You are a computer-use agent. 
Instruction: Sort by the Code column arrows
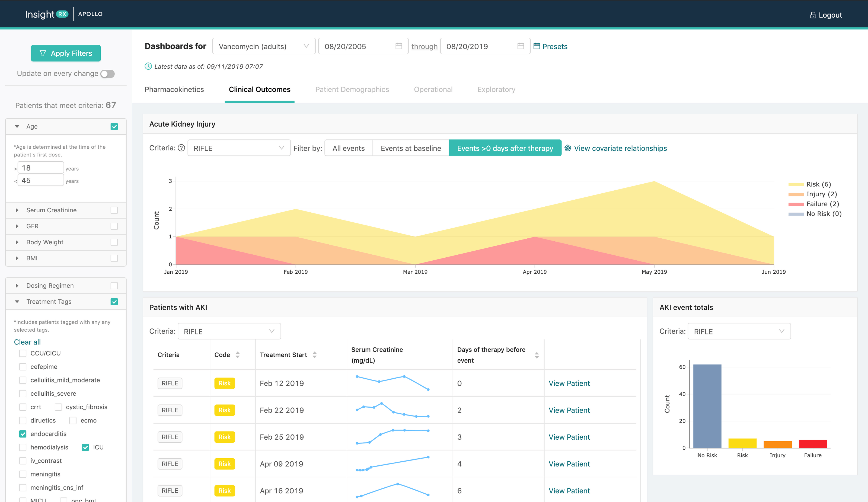238,355
